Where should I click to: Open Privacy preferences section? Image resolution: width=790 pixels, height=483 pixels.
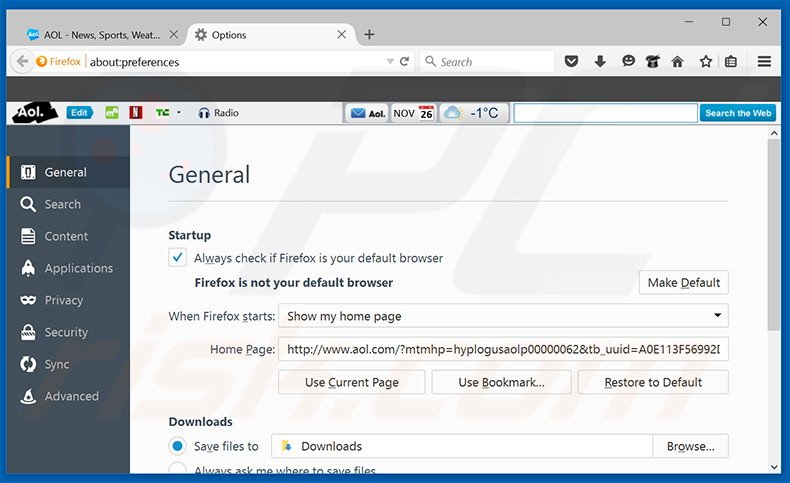(x=68, y=300)
